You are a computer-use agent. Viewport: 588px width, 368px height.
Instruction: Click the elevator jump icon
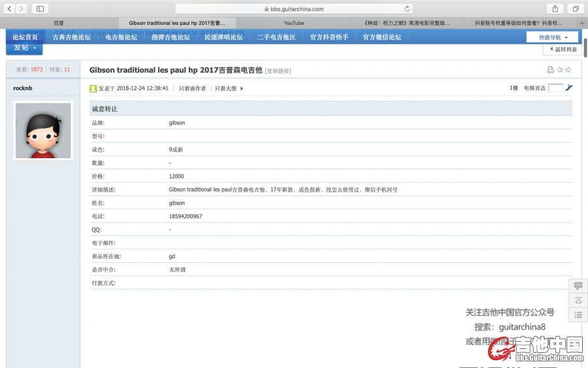point(569,88)
